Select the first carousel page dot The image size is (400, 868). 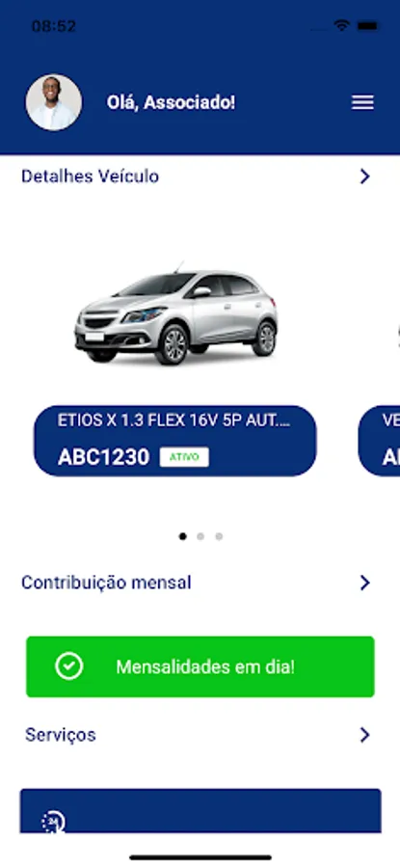183,536
